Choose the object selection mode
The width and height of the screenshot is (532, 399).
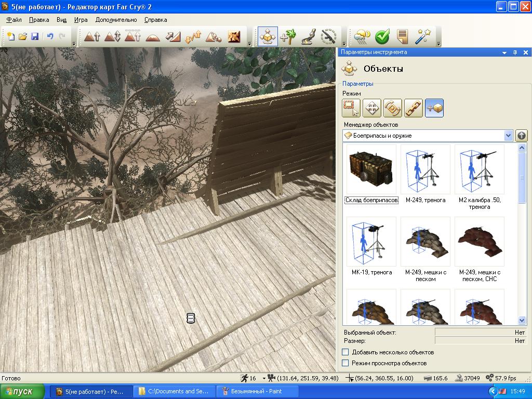pyautogui.click(x=351, y=108)
